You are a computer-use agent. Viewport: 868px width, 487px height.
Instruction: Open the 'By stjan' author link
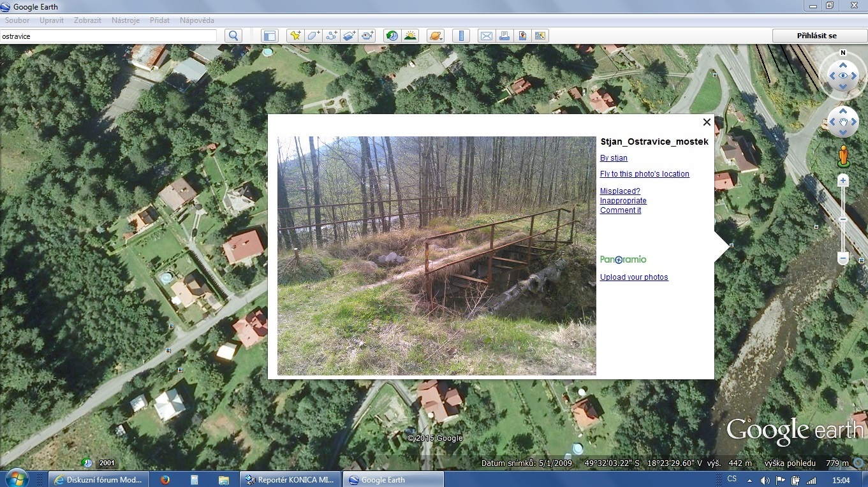click(614, 158)
